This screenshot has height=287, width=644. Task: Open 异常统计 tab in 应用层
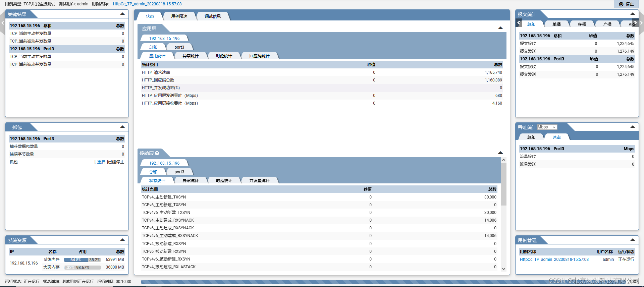191,56
